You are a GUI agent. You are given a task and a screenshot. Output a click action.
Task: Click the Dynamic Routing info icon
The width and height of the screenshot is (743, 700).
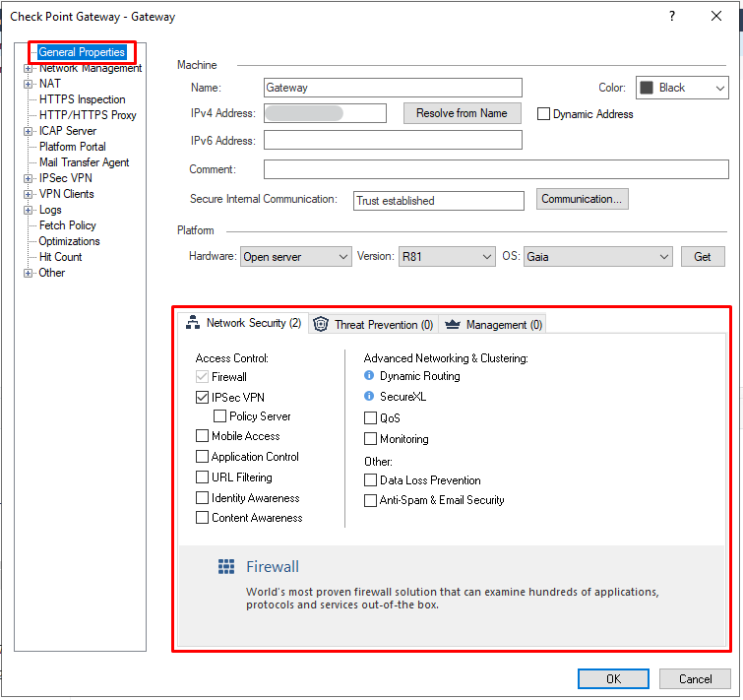369,376
